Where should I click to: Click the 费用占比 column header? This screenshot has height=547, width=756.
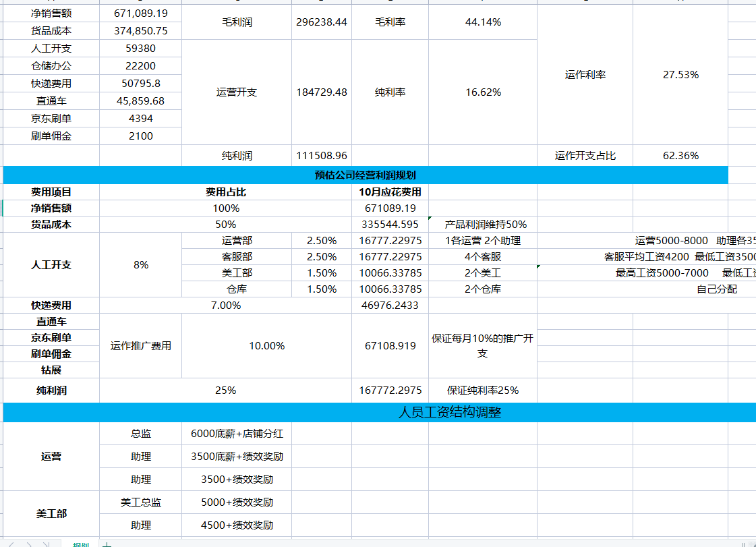pos(226,192)
